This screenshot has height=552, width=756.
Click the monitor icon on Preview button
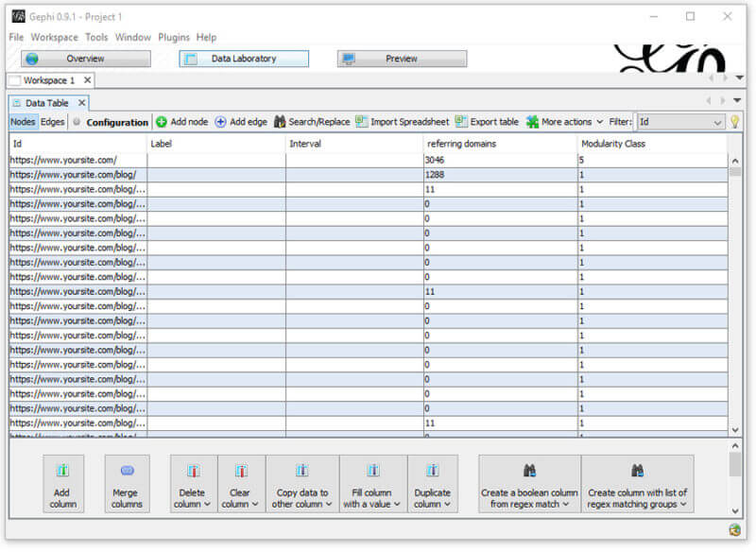(x=348, y=59)
